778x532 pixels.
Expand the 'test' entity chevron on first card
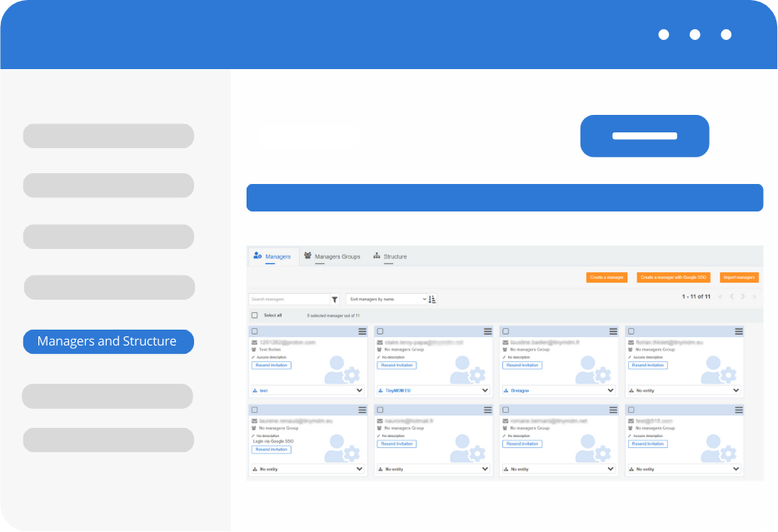[x=360, y=390]
